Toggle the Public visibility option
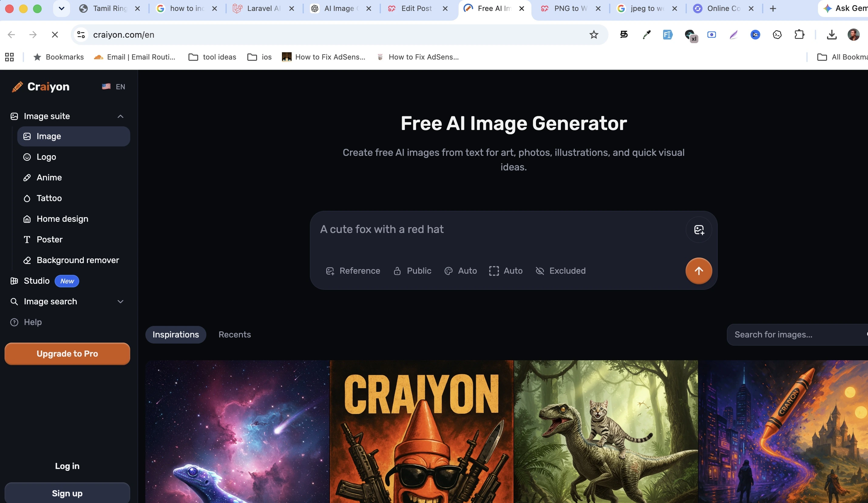 click(412, 271)
